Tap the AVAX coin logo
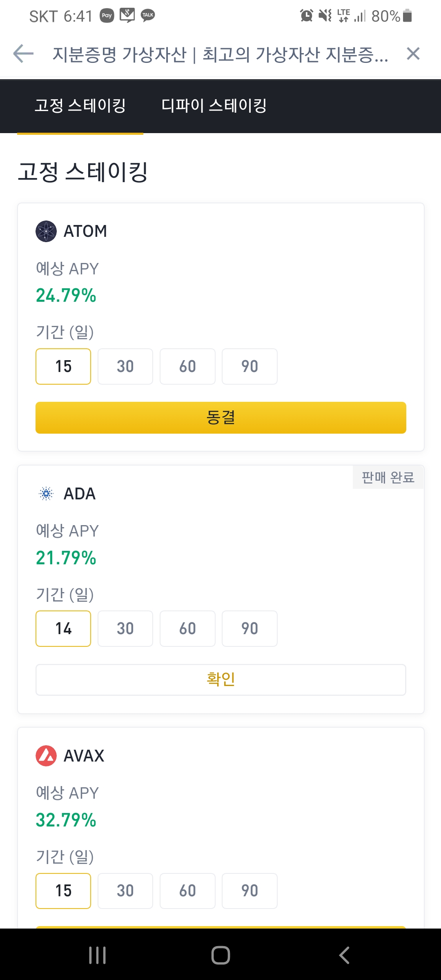The width and height of the screenshot is (441, 980). click(46, 756)
